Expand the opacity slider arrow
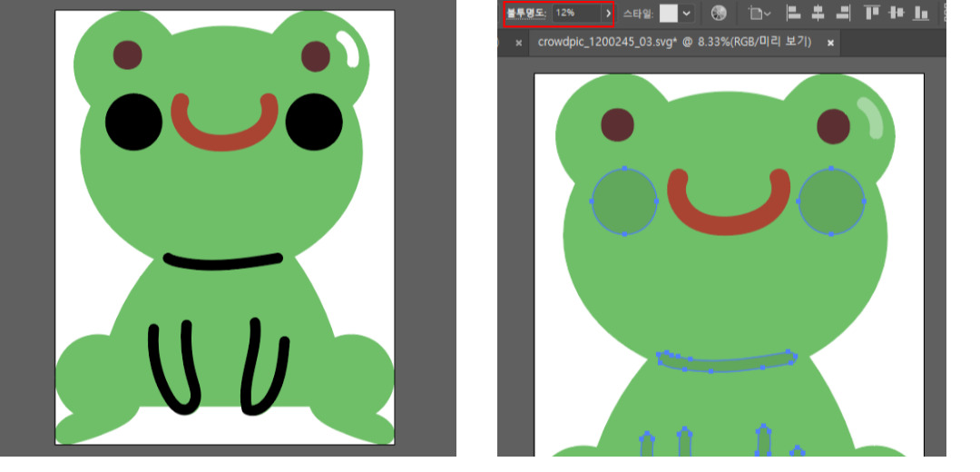The height and width of the screenshot is (472, 980). (608, 14)
